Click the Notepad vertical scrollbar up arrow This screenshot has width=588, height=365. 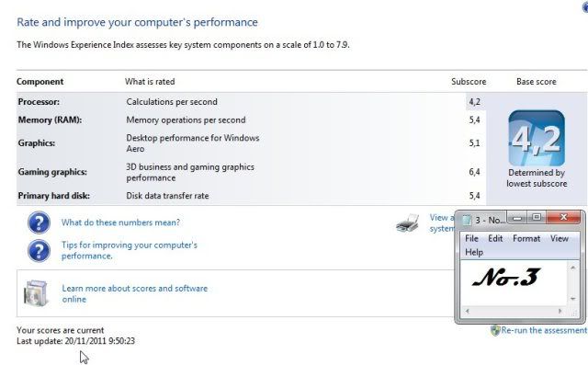pyautogui.click(x=572, y=268)
